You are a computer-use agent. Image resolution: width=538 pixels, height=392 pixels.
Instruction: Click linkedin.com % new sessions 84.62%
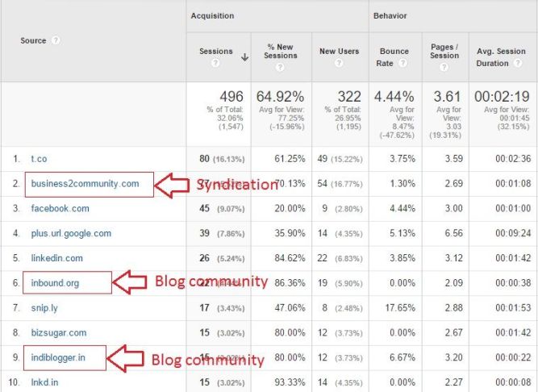point(290,258)
